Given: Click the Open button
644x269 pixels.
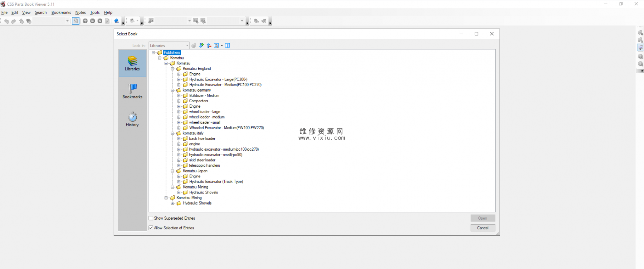Looking at the screenshot, I should click(x=483, y=218).
